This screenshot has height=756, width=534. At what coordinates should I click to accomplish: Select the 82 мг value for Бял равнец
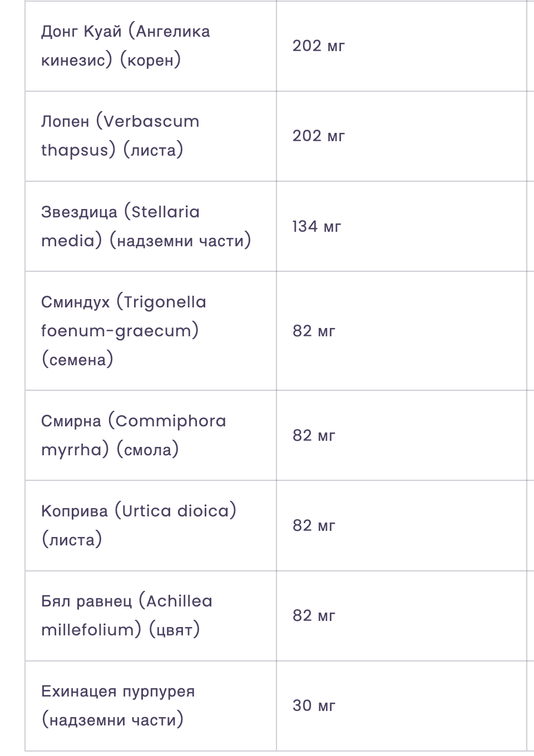click(x=314, y=616)
